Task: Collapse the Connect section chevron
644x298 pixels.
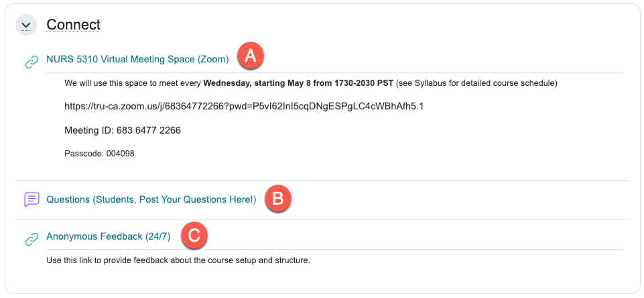Action: pyautogui.click(x=25, y=25)
